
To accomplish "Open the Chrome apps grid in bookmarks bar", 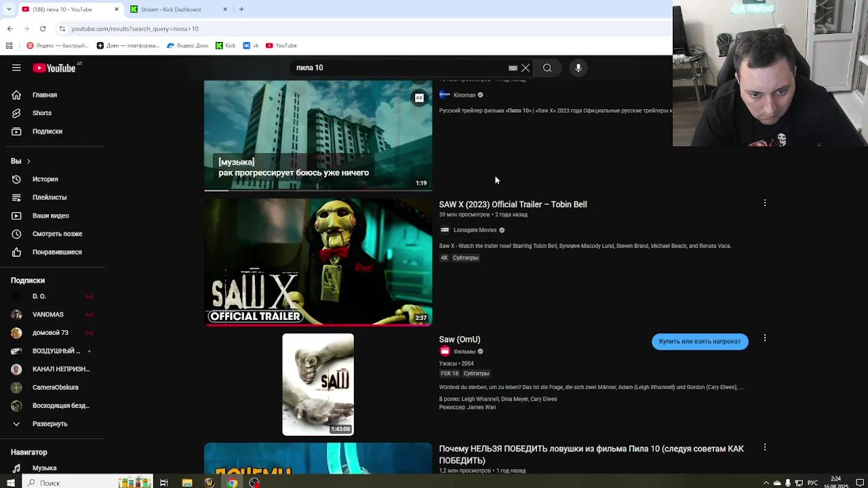I will pyautogui.click(x=9, y=45).
